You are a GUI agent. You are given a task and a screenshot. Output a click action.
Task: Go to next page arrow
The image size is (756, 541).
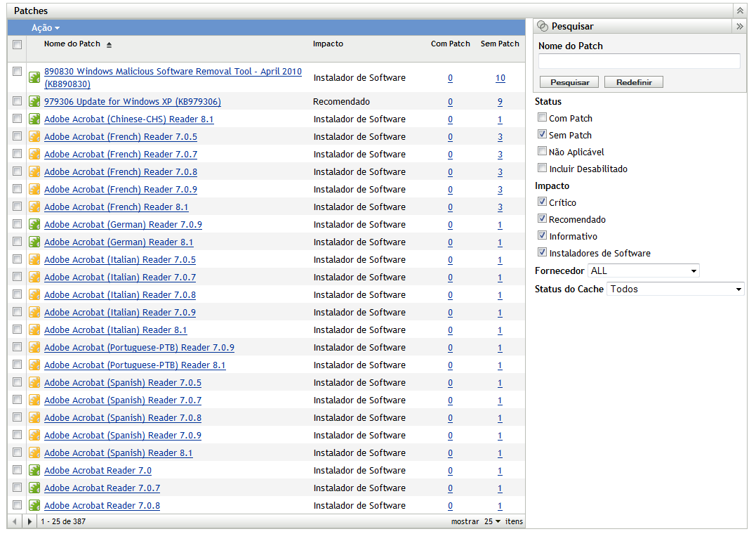coord(29,521)
